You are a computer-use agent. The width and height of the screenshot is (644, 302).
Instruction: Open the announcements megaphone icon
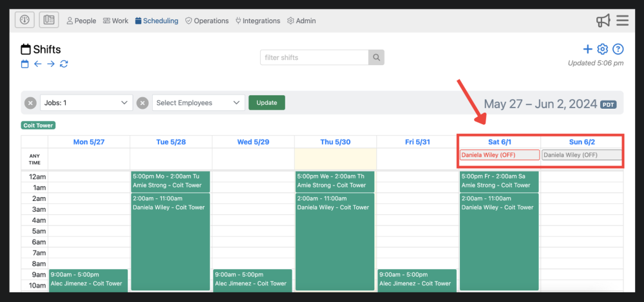click(x=603, y=21)
